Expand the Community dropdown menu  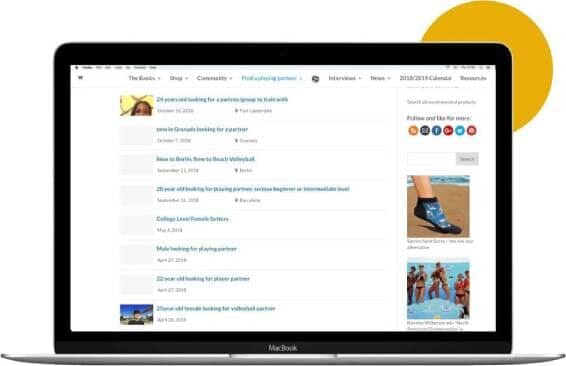point(215,78)
